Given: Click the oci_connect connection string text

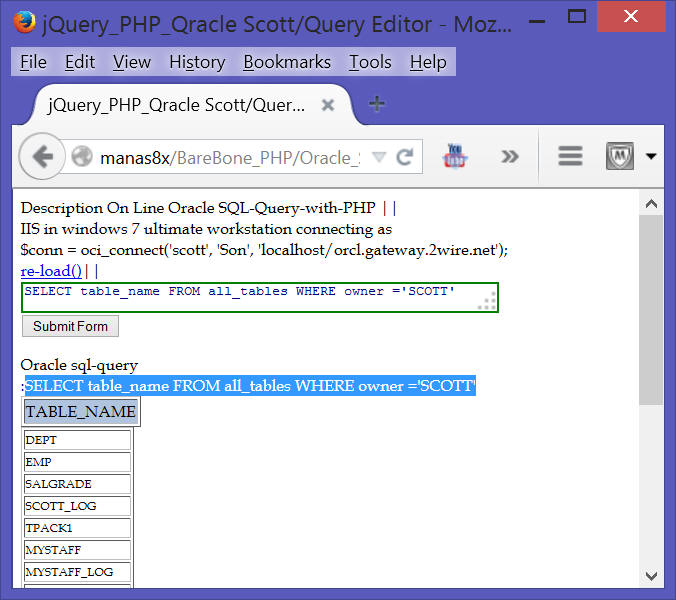Looking at the screenshot, I should point(264,250).
